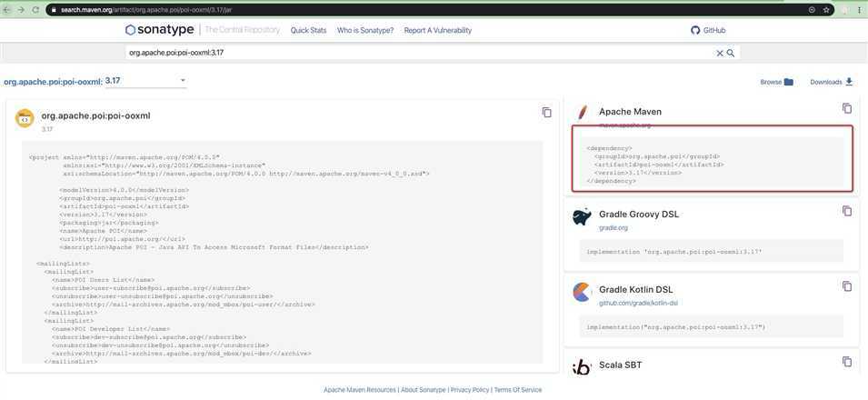The height and width of the screenshot is (400, 868).
Task: Click the Scala SBT heading
Action: tap(620, 365)
